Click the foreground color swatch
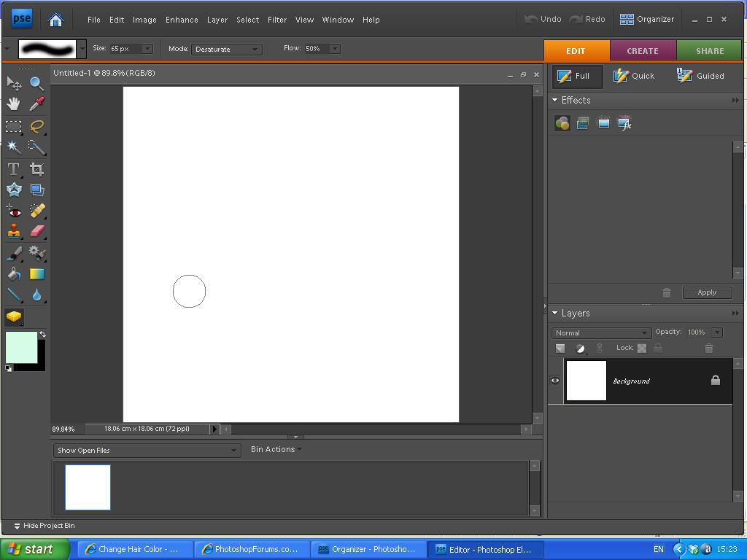747x560 pixels. coord(21,347)
